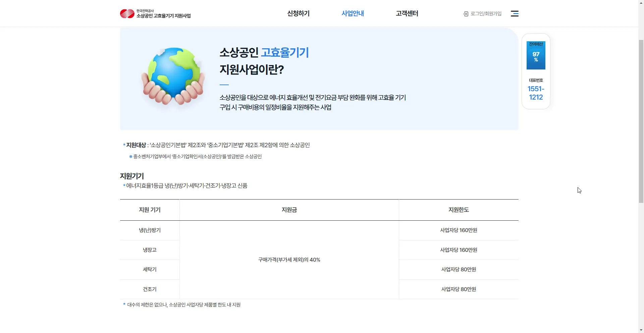Click the 고효율기기 highlighted blue text
The width and height of the screenshot is (644, 333).
click(x=285, y=53)
